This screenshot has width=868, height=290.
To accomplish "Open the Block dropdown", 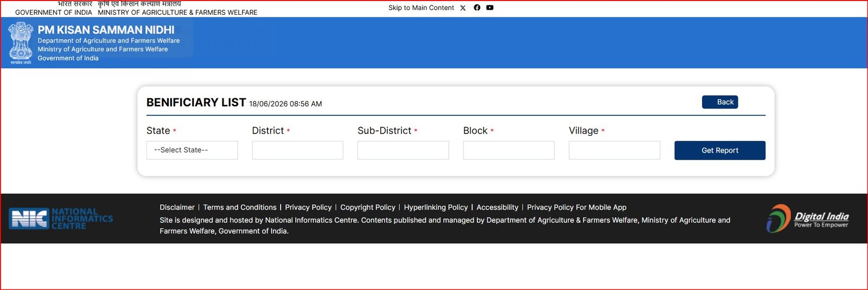I will pos(509,150).
